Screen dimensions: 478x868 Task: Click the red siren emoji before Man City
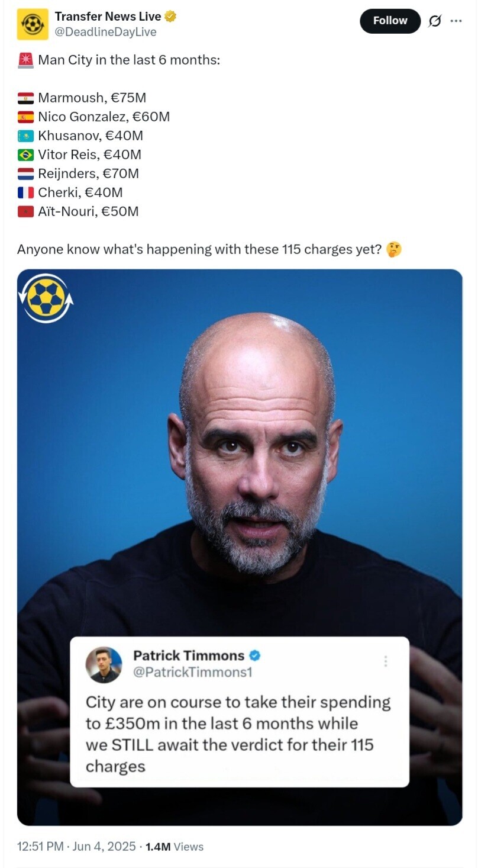[25, 60]
